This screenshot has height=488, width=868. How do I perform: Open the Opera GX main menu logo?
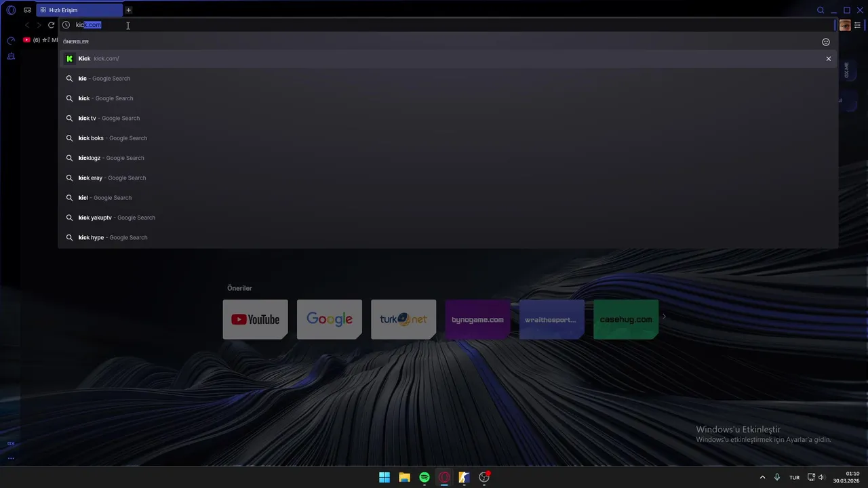tap(11, 10)
